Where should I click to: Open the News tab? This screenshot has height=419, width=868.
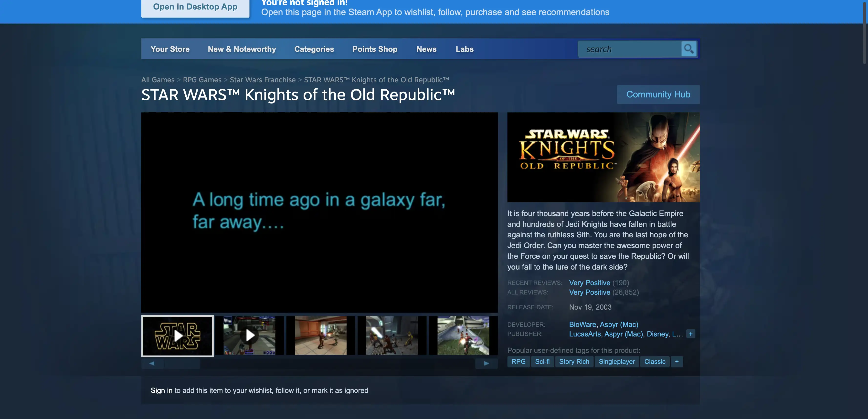pyautogui.click(x=426, y=49)
